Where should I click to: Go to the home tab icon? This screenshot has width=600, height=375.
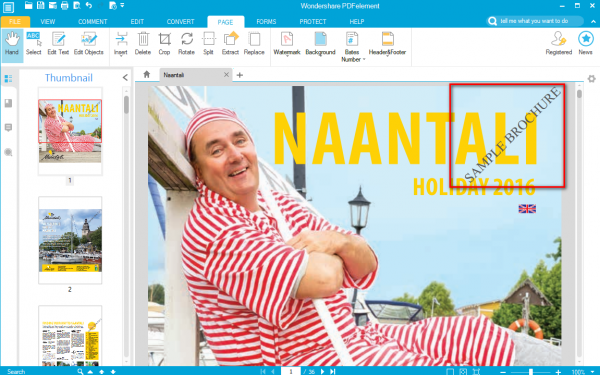(147, 75)
